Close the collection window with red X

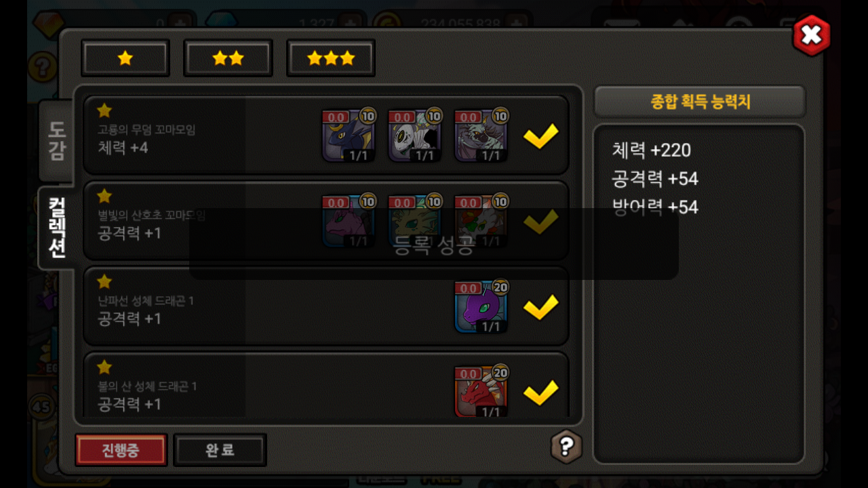(811, 35)
